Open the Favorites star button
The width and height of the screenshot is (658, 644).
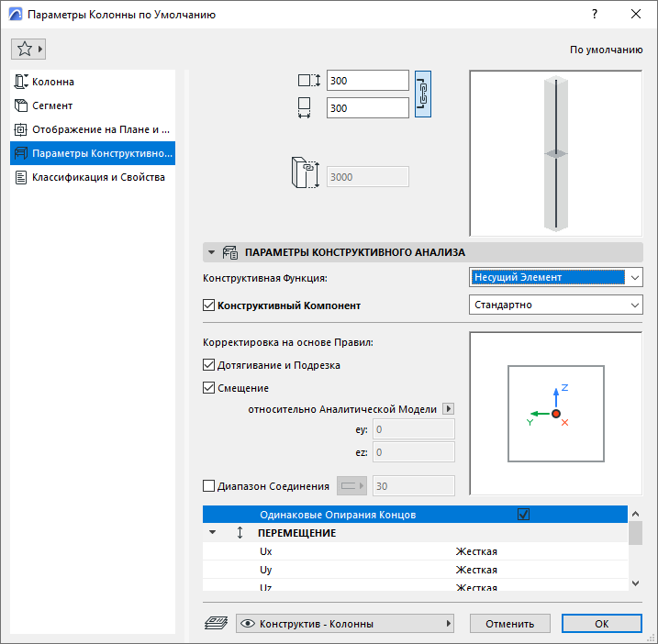28,50
